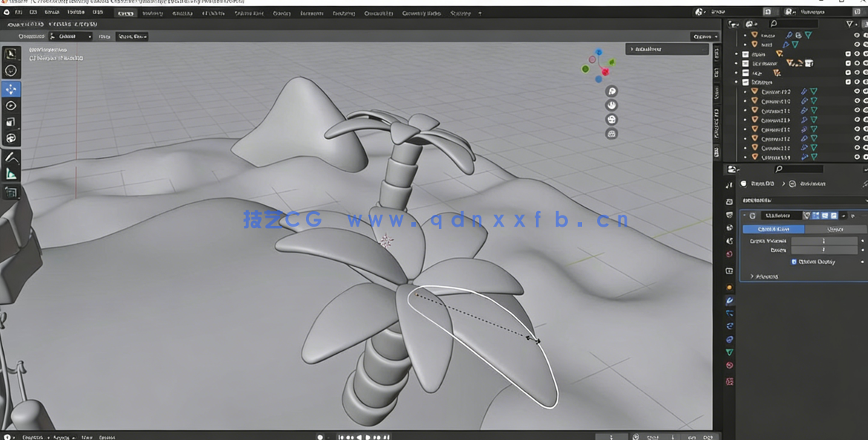This screenshot has width=868, height=440.
Task: Switch to the Sculpting workspace tab
Action: [182, 13]
